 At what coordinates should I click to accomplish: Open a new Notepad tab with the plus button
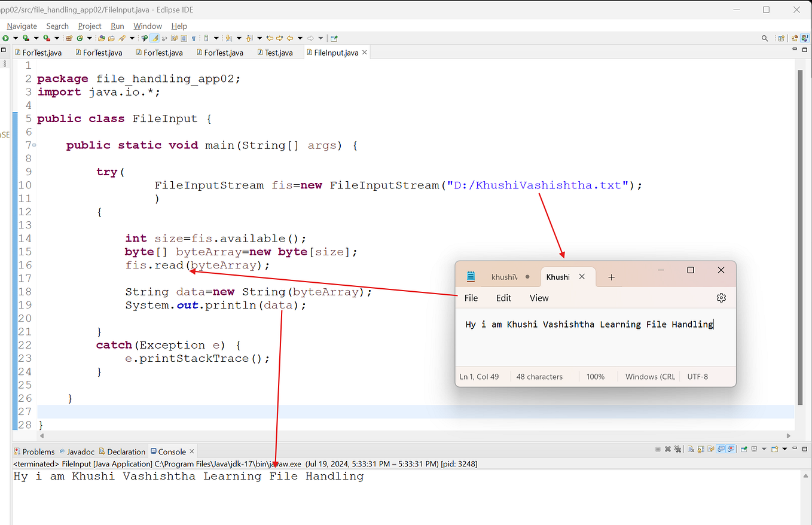click(x=610, y=276)
